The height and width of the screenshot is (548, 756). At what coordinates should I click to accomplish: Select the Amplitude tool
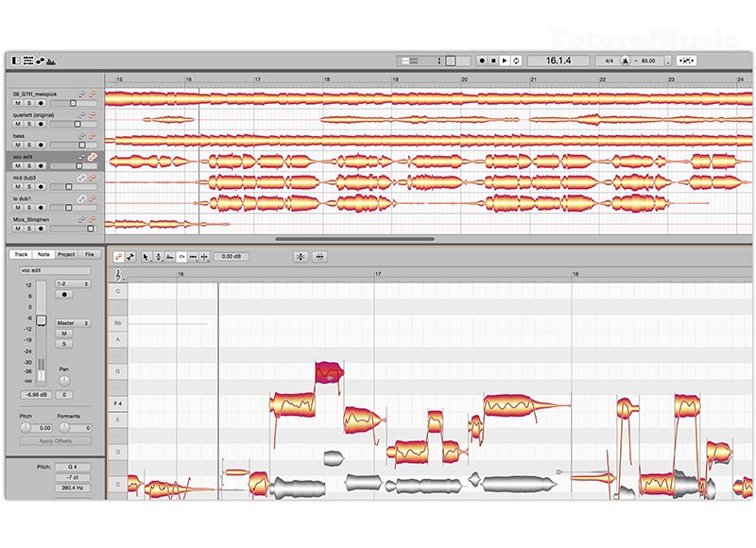(x=181, y=257)
